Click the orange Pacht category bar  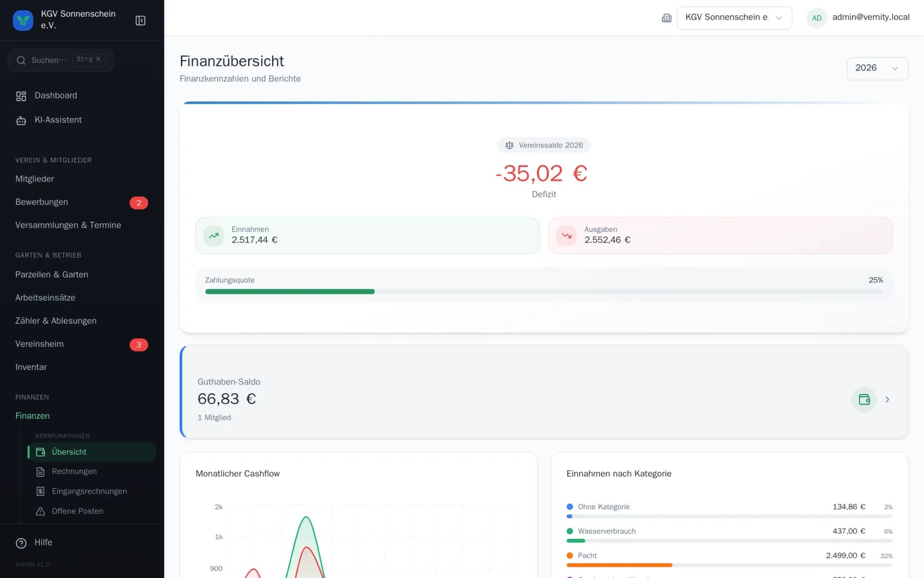click(619, 565)
